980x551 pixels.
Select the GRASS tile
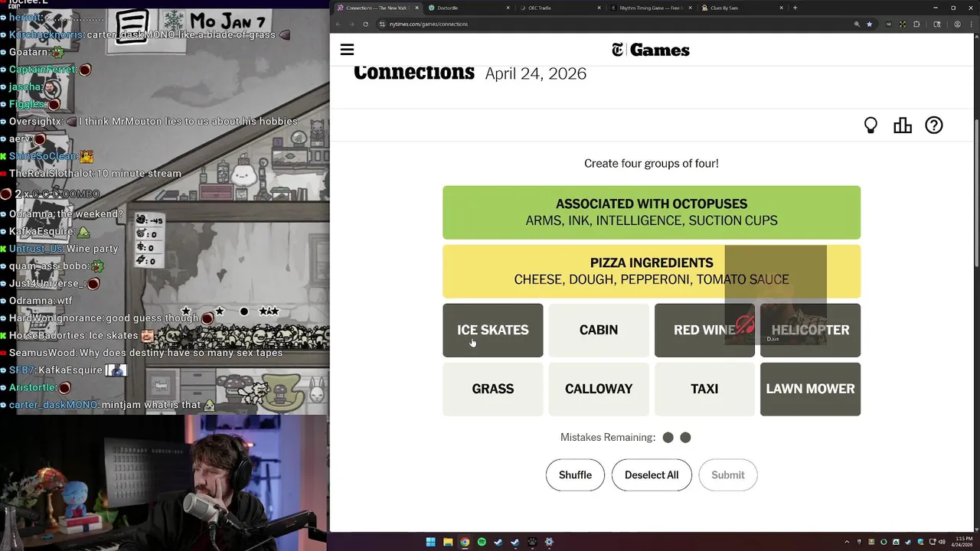[x=493, y=389]
